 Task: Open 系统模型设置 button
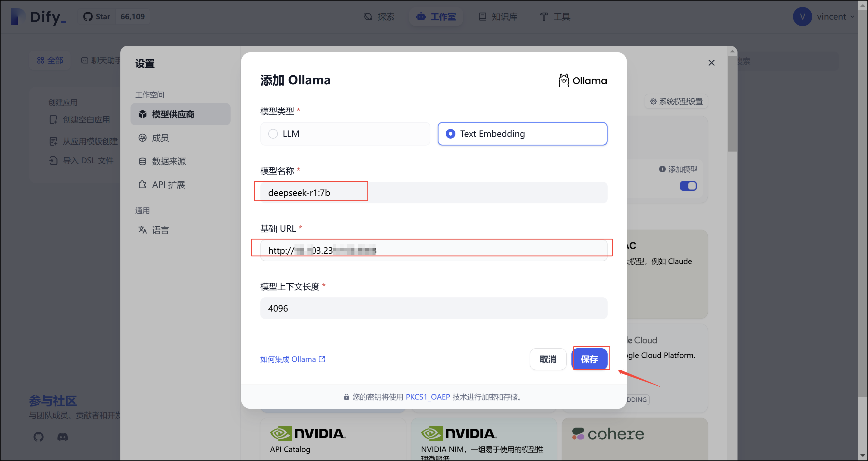tap(676, 102)
